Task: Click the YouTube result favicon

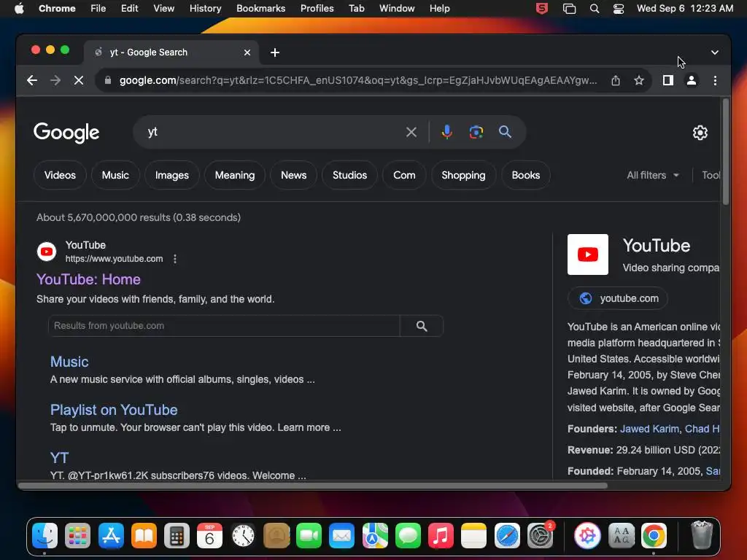Action: [x=47, y=252]
